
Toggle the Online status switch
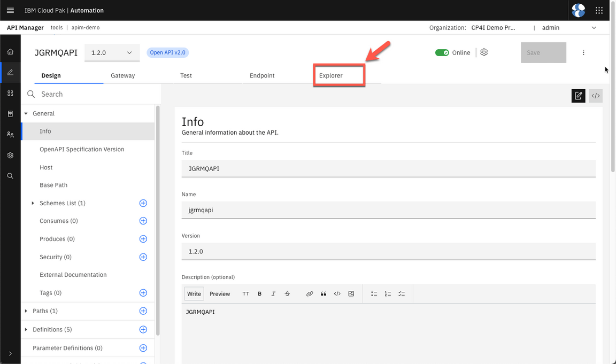442,52
